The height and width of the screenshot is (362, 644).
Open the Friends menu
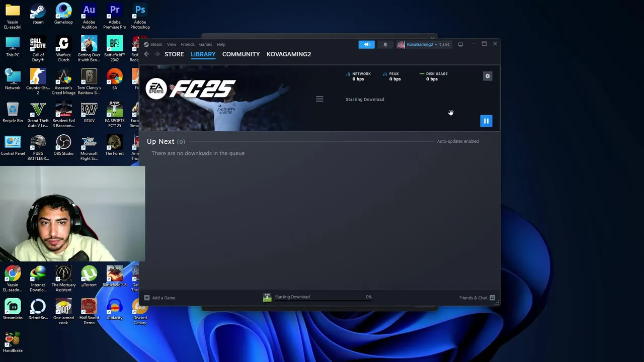pos(188,44)
